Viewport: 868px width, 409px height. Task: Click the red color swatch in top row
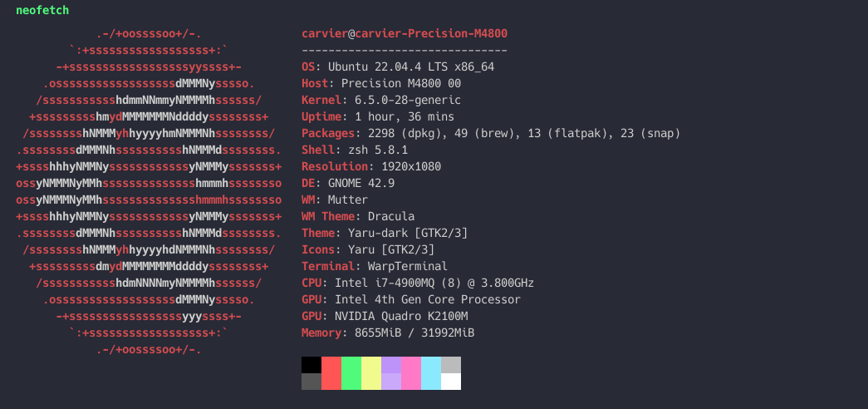331,365
